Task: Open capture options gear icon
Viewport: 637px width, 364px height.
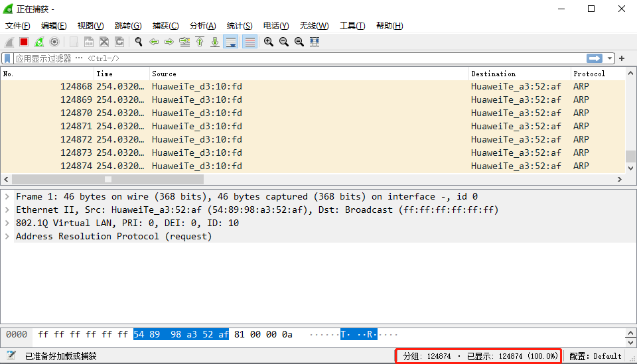Action: coord(54,42)
